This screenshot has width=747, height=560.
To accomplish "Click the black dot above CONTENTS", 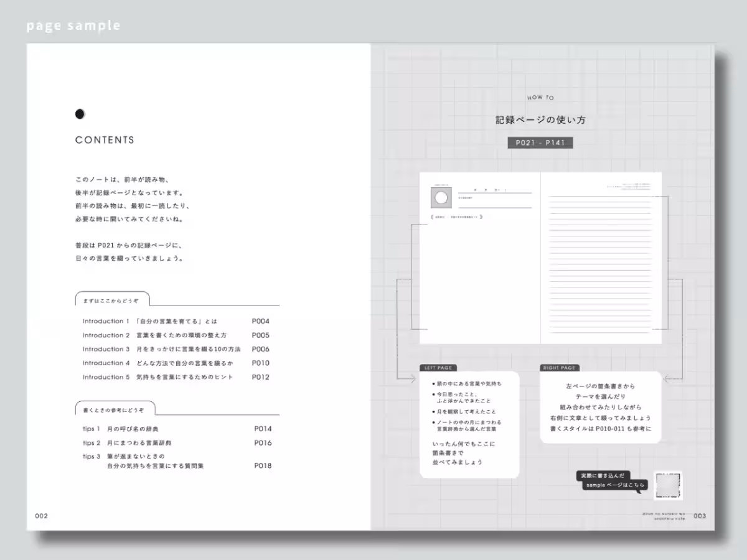I will click(80, 114).
